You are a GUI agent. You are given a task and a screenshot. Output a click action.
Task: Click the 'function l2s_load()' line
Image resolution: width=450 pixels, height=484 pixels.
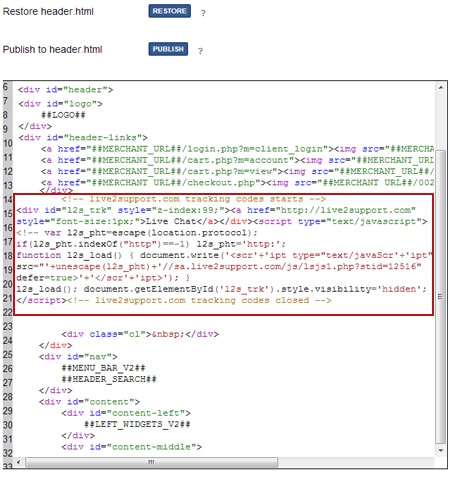coord(224,255)
